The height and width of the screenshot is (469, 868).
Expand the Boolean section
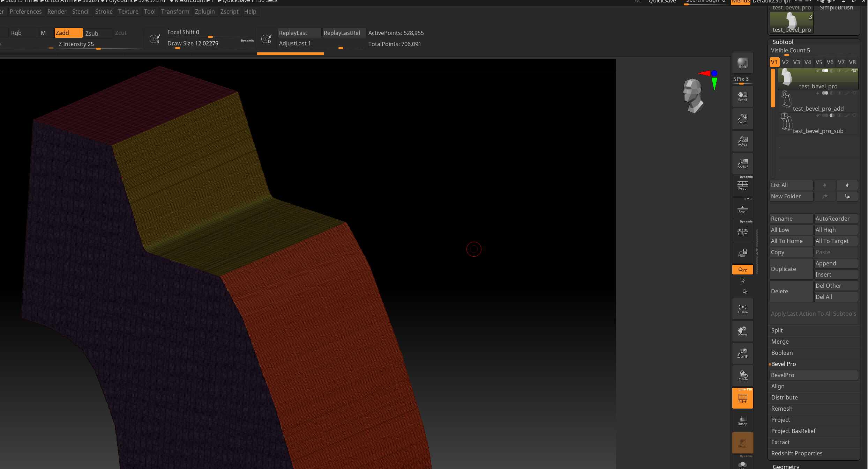782,353
